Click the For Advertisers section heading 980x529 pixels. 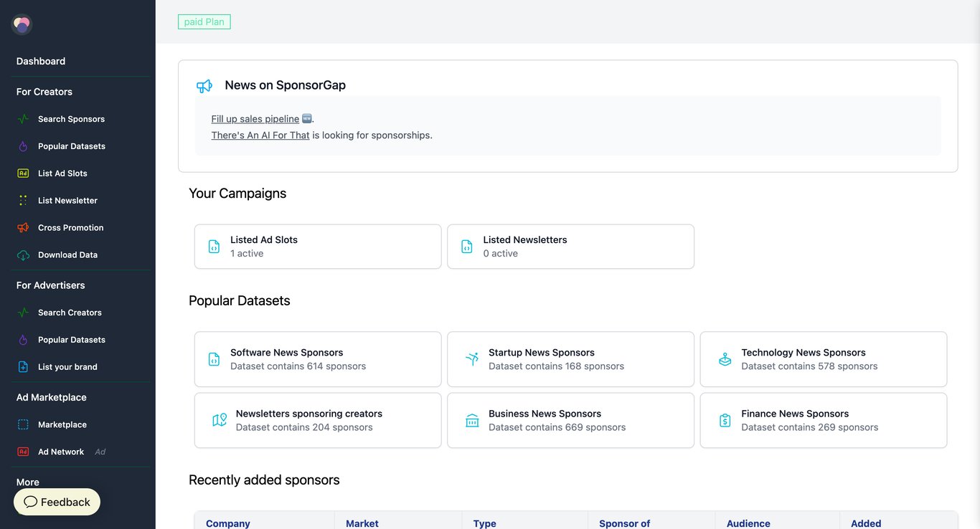pyautogui.click(x=51, y=285)
